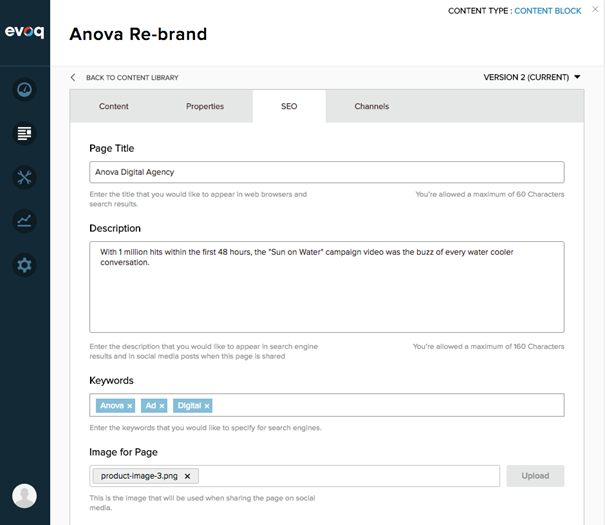Open the Analytics chart icon in sidebar
605x525 pixels.
coord(24,221)
